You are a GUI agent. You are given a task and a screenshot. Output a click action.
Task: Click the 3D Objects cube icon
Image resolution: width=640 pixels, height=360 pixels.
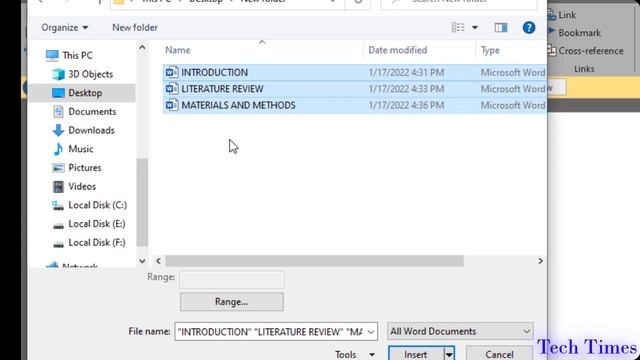(58, 74)
